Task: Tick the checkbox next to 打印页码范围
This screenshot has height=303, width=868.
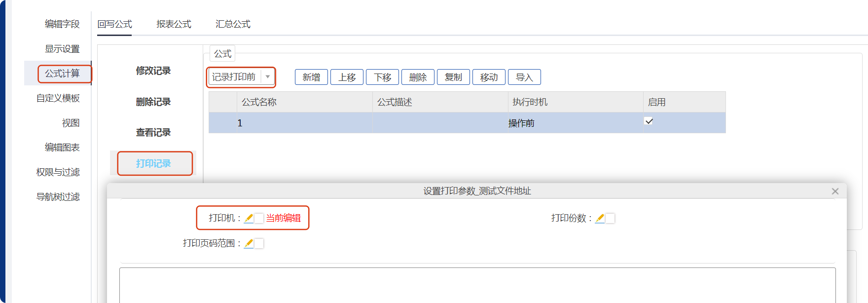Action: click(x=259, y=243)
